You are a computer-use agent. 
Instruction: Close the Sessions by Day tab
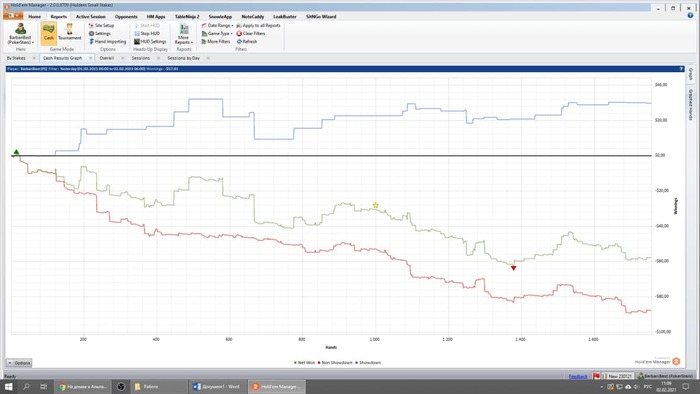pyautogui.click(x=208, y=58)
